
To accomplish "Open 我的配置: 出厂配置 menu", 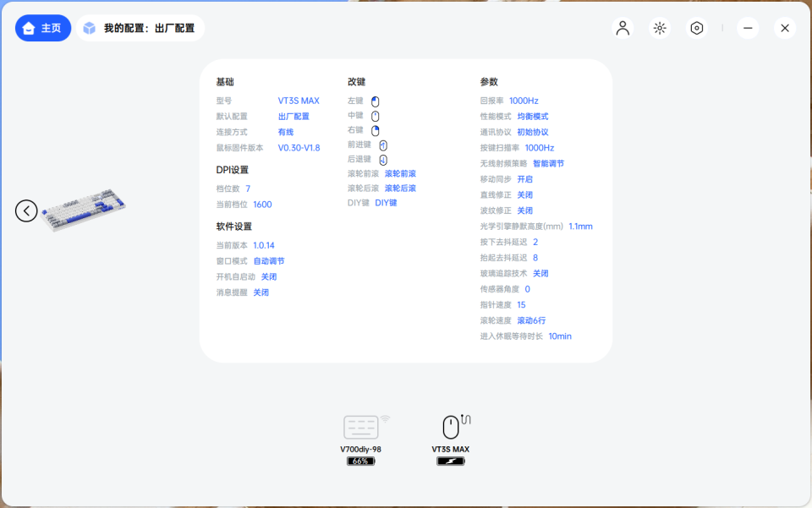I will click(x=140, y=27).
